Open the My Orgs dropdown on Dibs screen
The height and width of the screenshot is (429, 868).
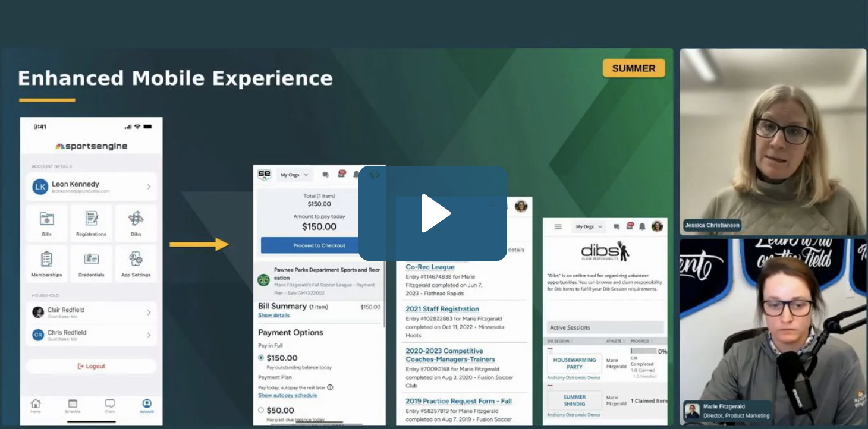tap(589, 226)
